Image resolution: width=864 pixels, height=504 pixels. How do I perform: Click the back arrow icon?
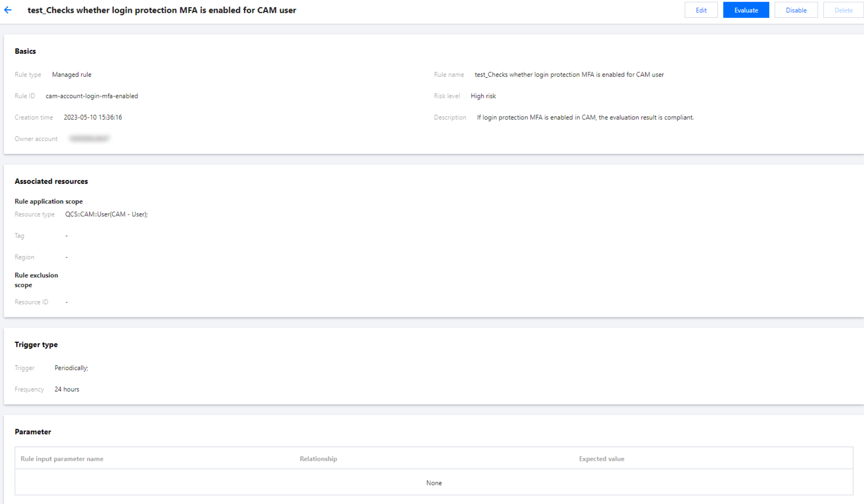tap(8, 10)
